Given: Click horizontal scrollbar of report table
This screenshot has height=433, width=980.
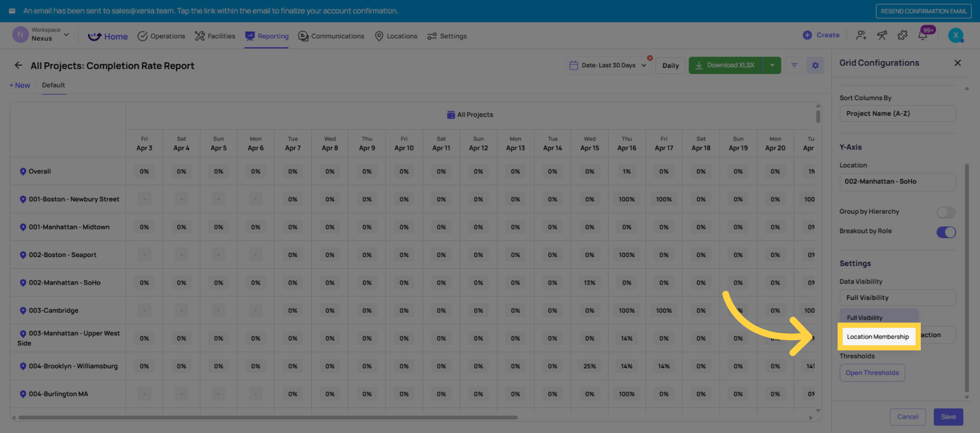Looking at the screenshot, I should coord(268,417).
